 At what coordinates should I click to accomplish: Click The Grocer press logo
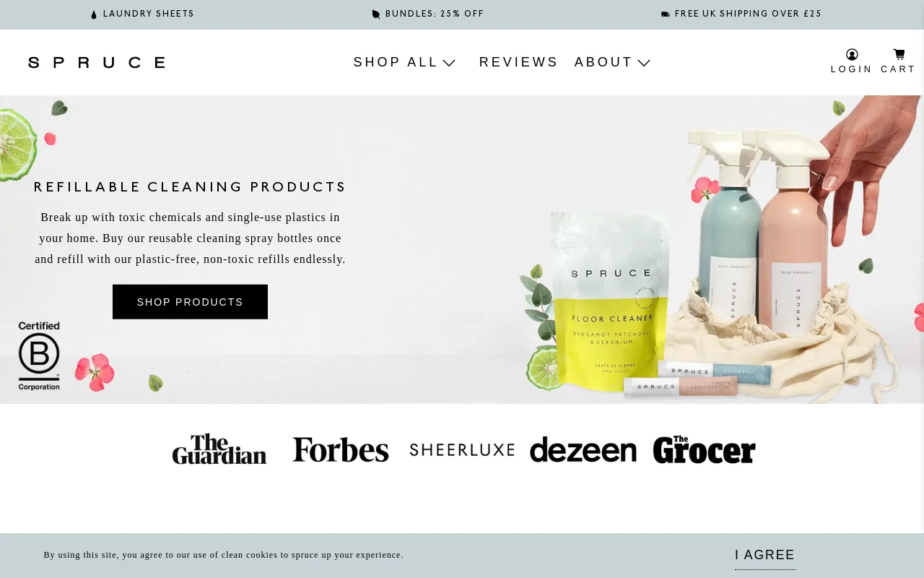coord(705,449)
